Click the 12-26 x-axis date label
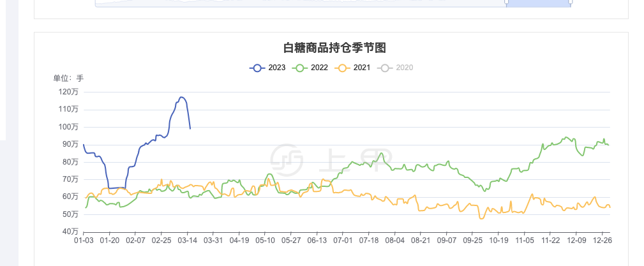The width and height of the screenshot is (644, 266). tap(602, 240)
